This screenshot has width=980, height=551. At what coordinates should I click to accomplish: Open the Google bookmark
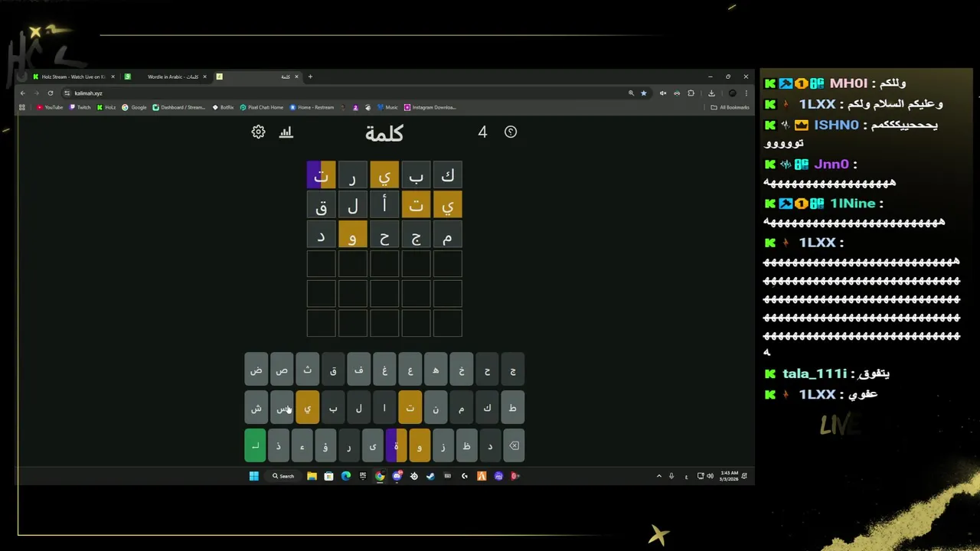click(134, 107)
